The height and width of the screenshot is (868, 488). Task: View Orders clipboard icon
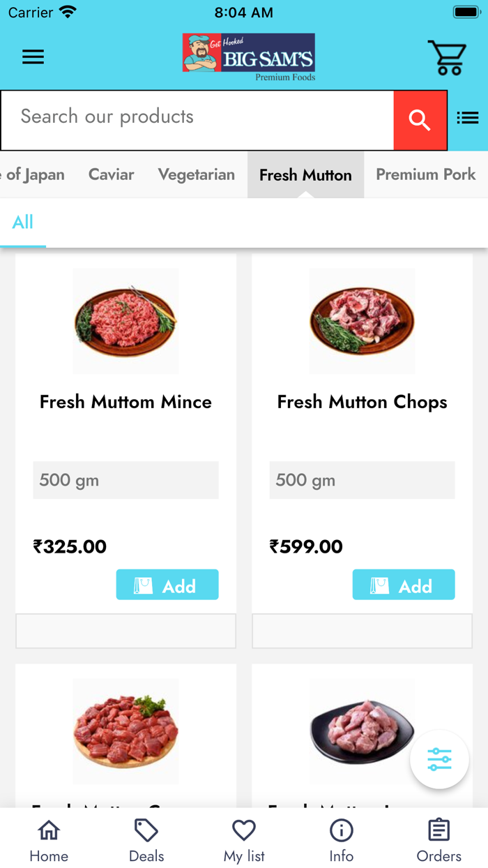tap(439, 841)
